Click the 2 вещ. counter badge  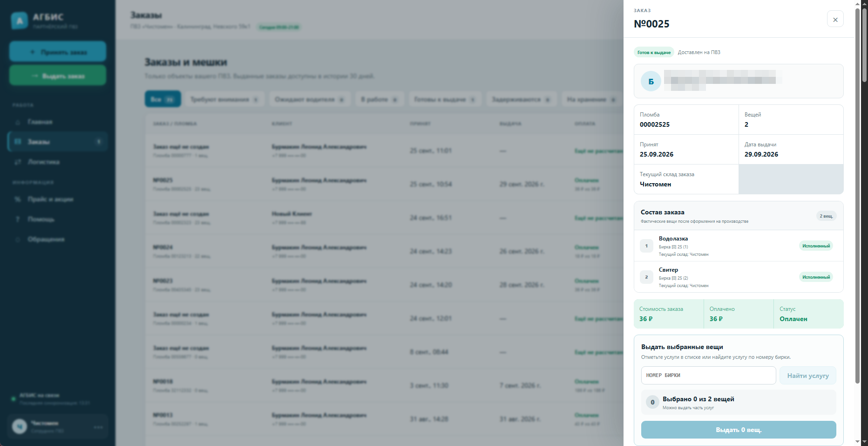pyautogui.click(x=826, y=216)
